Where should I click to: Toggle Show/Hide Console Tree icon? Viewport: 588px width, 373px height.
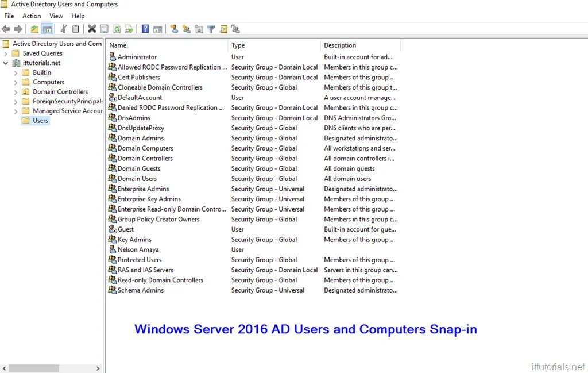(47, 29)
